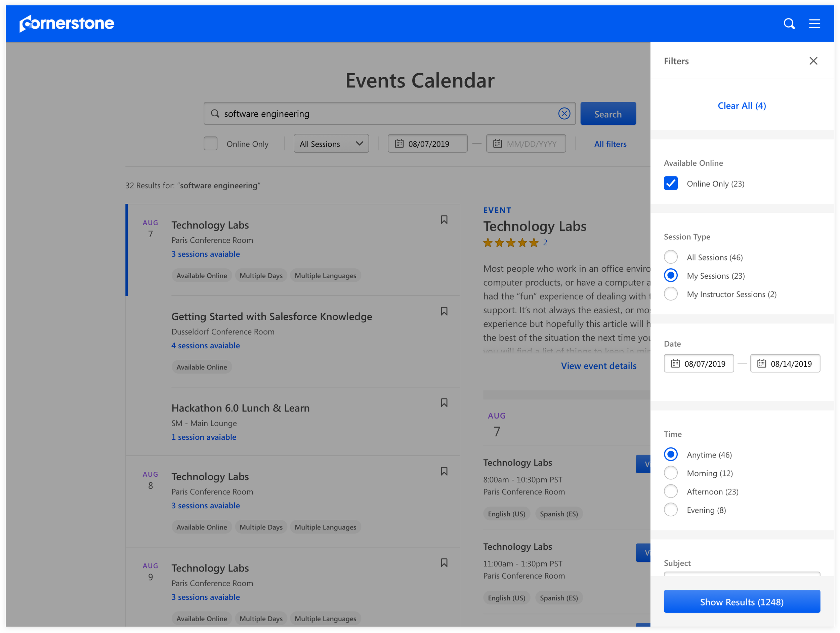Screen dimensions: 840x633
Task: Bookmark Hackathon 6.0 Lunch & Learn
Action: (444, 403)
